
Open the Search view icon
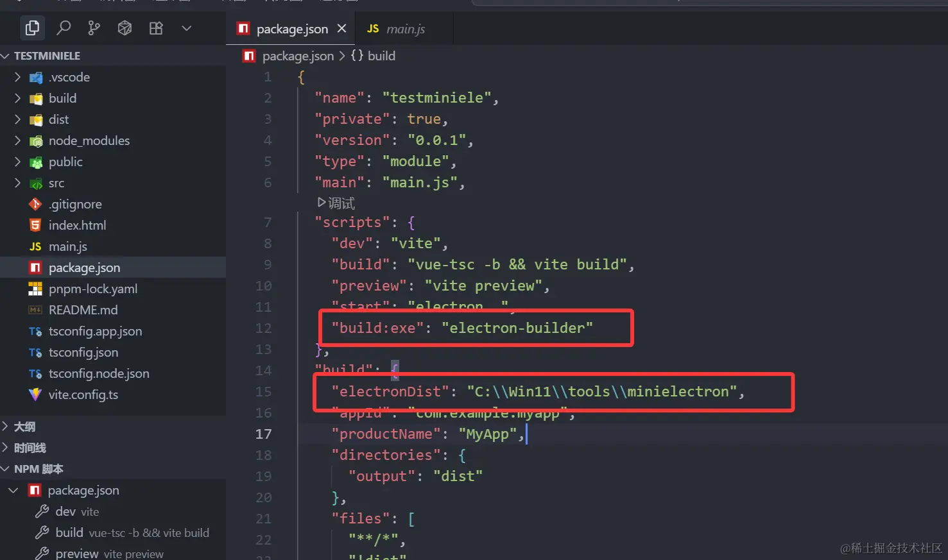pyautogui.click(x=64, y=28)
